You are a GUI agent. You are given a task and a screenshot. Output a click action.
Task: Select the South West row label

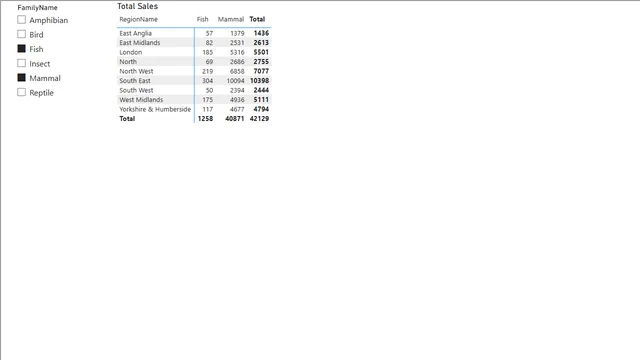(136, 90)
